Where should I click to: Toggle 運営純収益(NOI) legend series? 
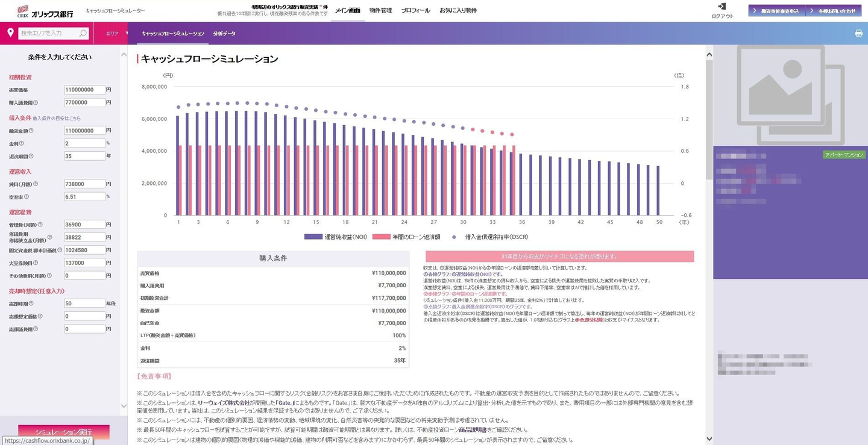336,237
